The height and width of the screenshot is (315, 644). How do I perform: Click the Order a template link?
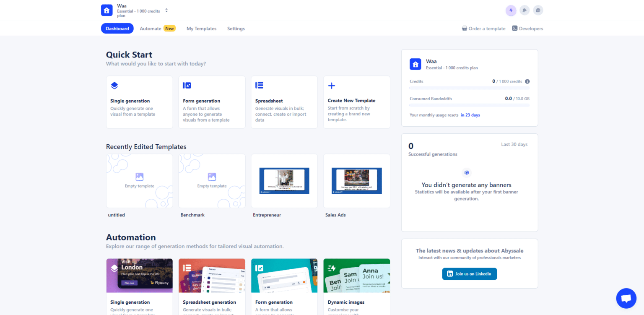pyautogui.click(x=483, y=29)
